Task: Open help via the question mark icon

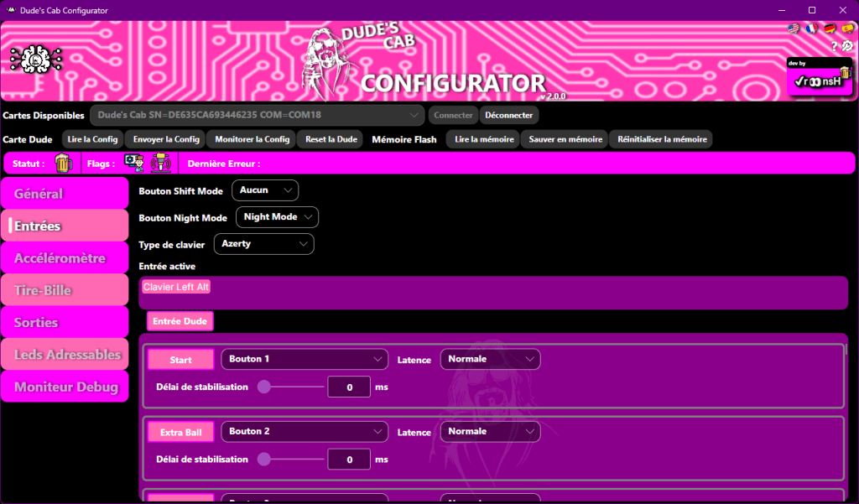Action: [x=834, y=46]
